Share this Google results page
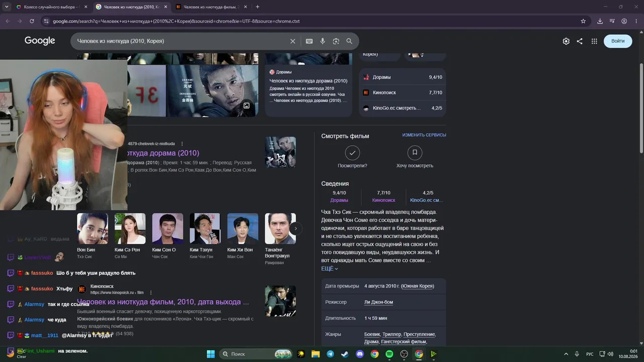The image size is (644, 362). (x=580, y=41)
